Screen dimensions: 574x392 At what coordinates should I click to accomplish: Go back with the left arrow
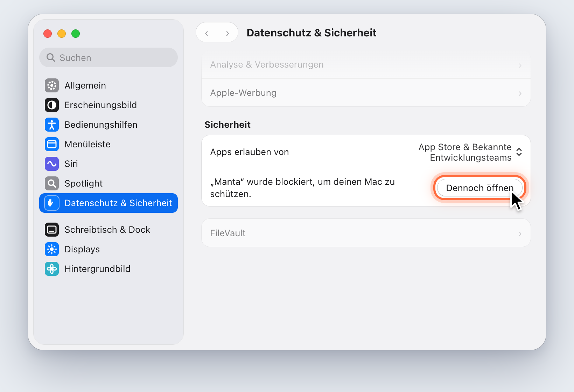[x=206, y=33]
